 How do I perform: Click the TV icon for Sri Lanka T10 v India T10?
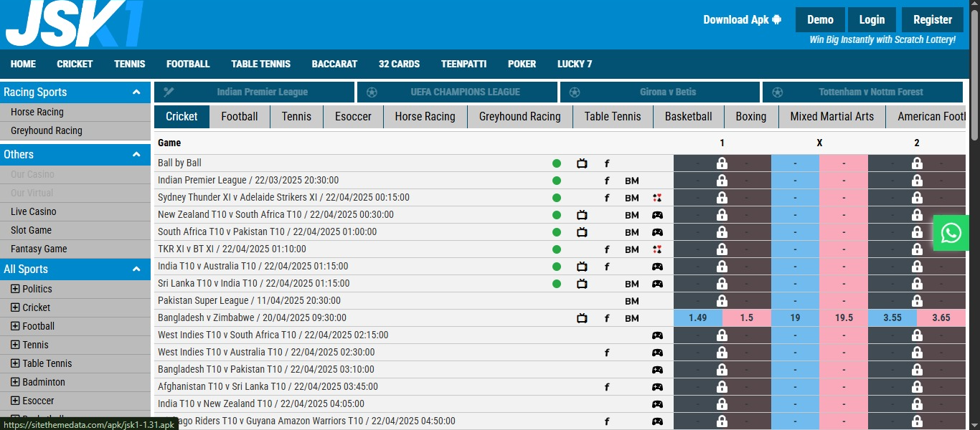pyautogui.click(x=582, y=284)
